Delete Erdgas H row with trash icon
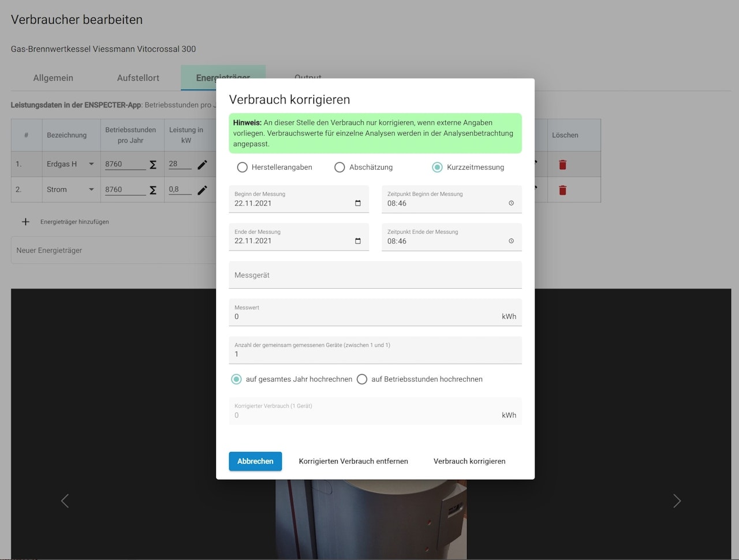Screen dimensions: 739x560 pos(562,165)
